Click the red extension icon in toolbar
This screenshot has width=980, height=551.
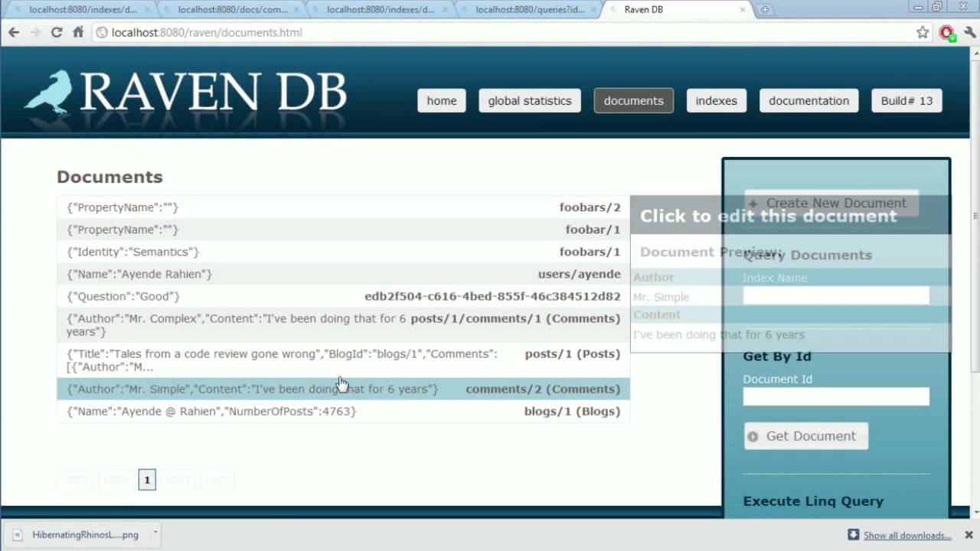pyautogui.click(x=947, y=32)
